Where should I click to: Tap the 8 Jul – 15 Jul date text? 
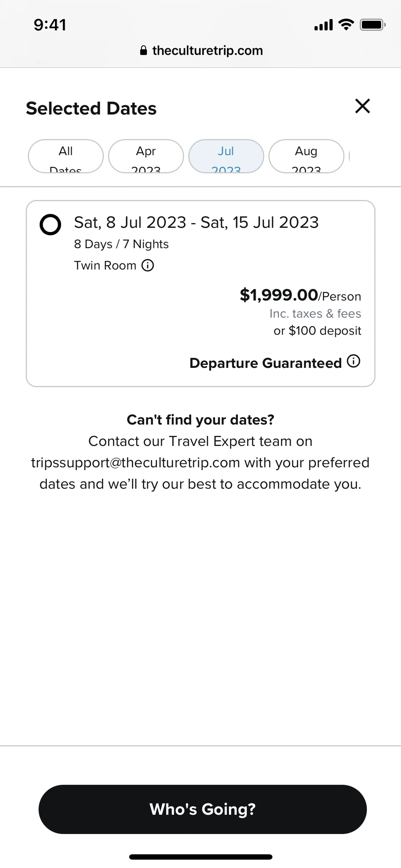(196, 222)
